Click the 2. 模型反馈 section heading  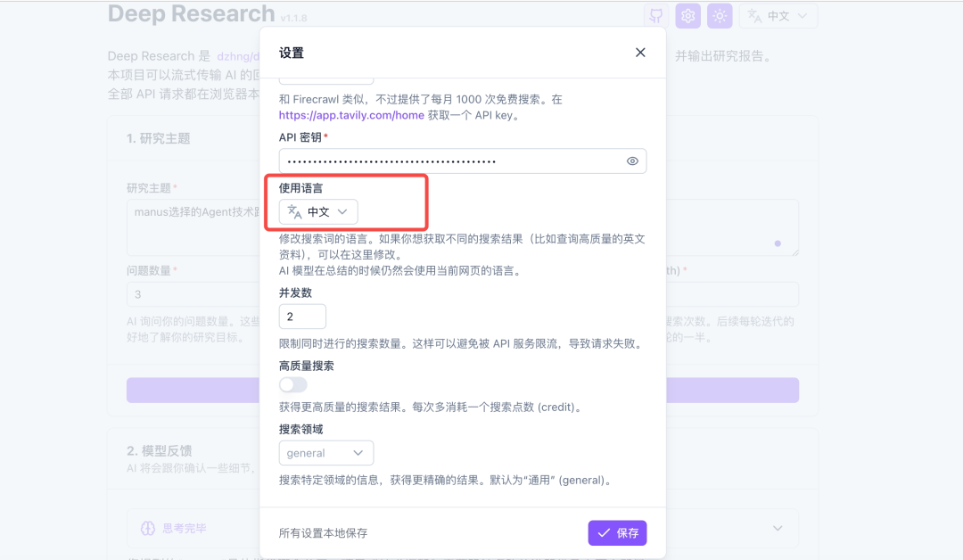160,450
